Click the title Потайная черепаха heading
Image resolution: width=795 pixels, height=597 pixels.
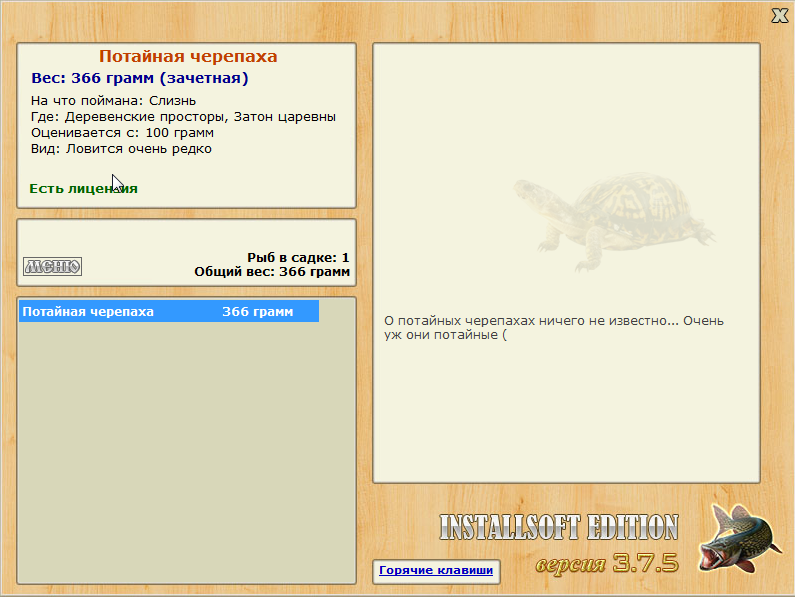(188, 56)
